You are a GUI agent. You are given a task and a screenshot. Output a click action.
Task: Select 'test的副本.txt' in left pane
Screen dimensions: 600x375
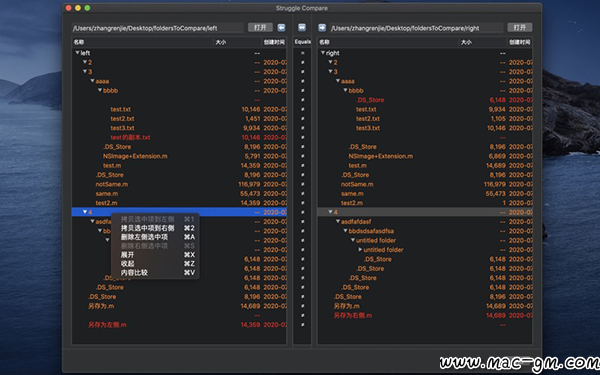click(130, 137)
